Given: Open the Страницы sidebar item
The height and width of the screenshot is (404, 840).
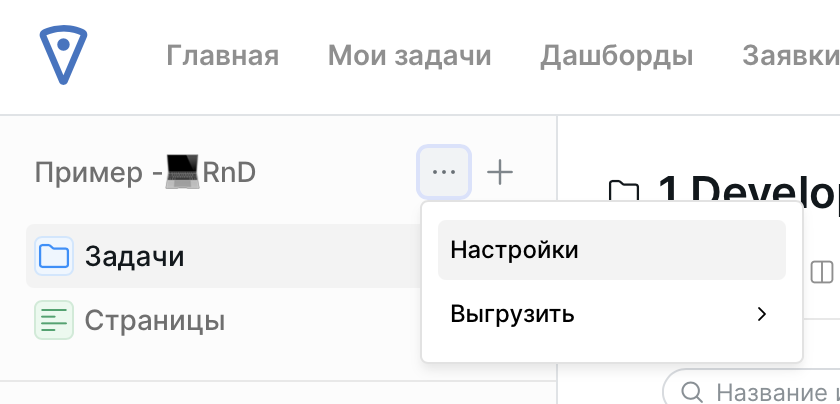Looking at the screenshot, I should tap(154, 320).
